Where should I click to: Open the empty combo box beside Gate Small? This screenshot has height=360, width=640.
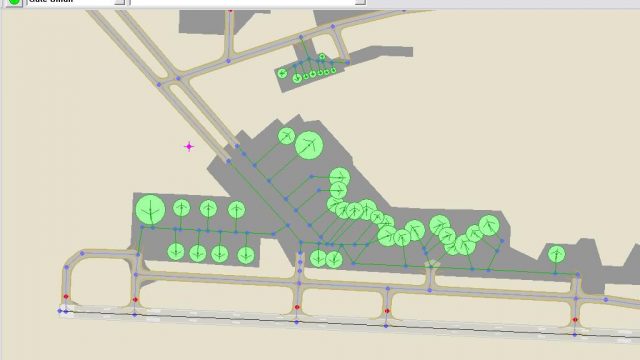[x=248, y=2]
